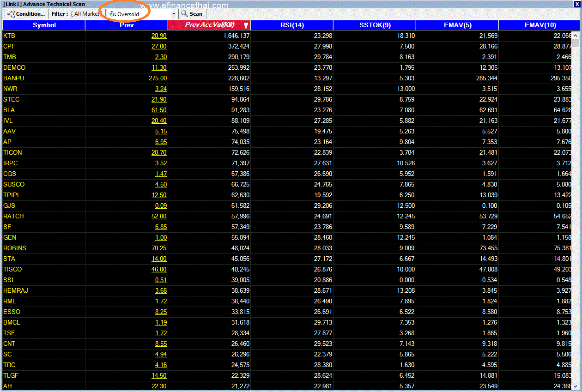Select the STEC symbol
The width and height of the screenshot is (582, 392).
pyautogui.click(x=12, y=99)
